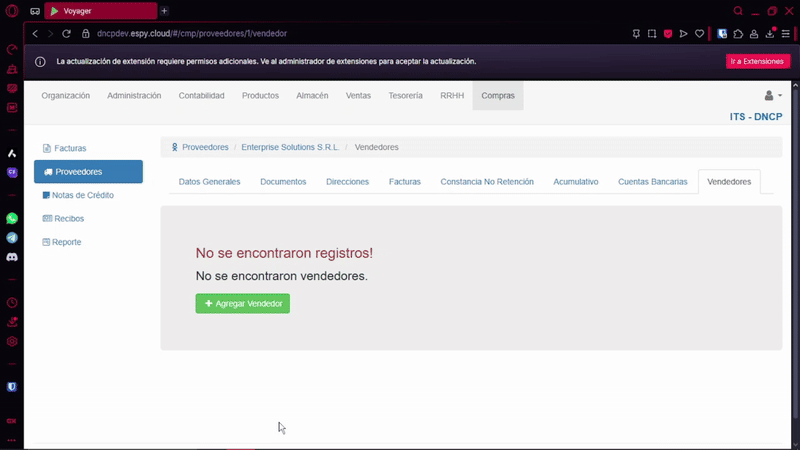Open the downloads icon
800x450 pixels.
click(x=769, y=34)
